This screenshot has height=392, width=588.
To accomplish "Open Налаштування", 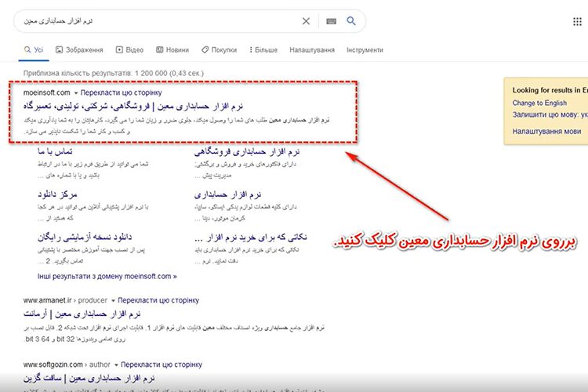I will [312, 50].
